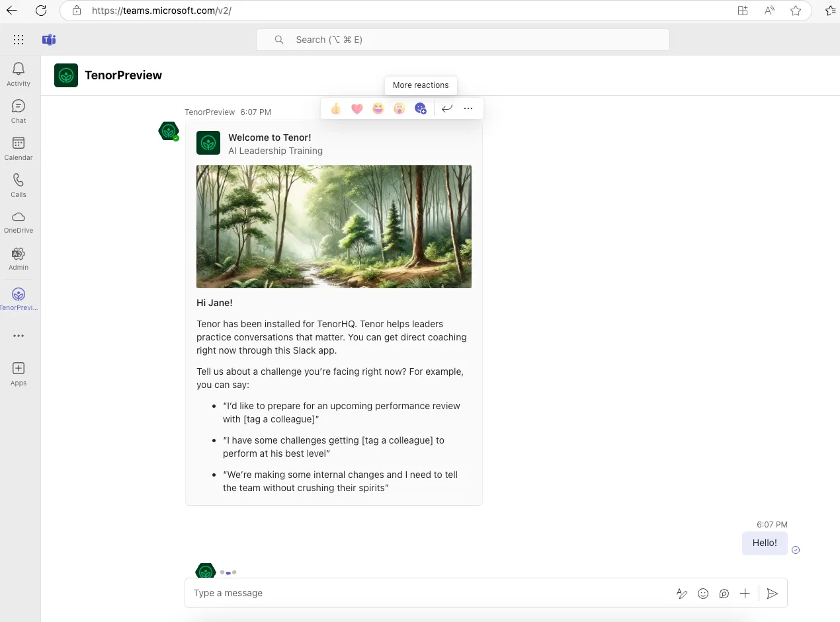The width and height of the screenshot is (840, 622).
Task: Open the forest image in the welcome card
Action: 334,227
